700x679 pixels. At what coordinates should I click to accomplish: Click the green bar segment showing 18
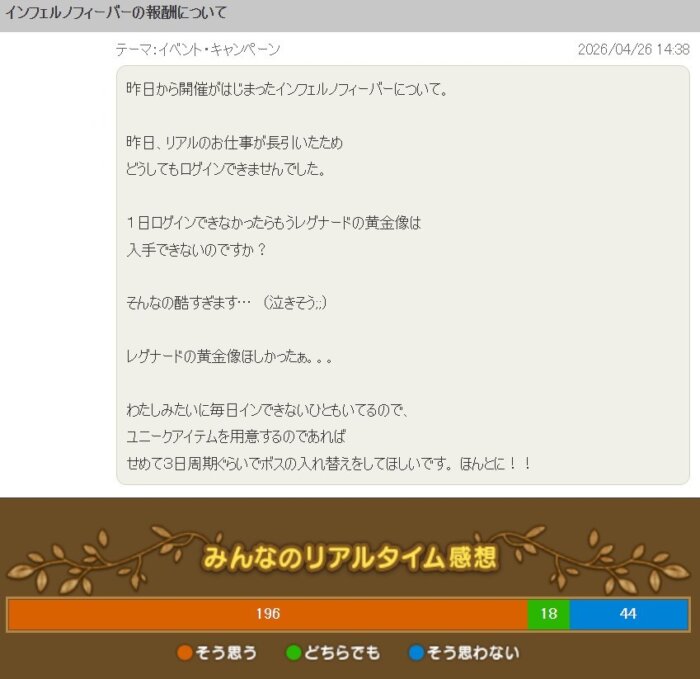pos(548,614)
